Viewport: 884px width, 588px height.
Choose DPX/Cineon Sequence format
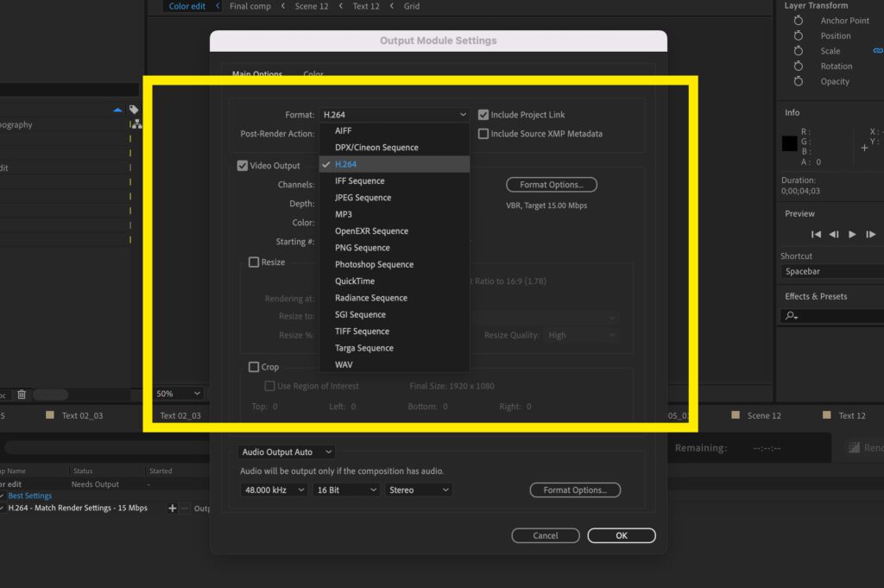(394, 147)
